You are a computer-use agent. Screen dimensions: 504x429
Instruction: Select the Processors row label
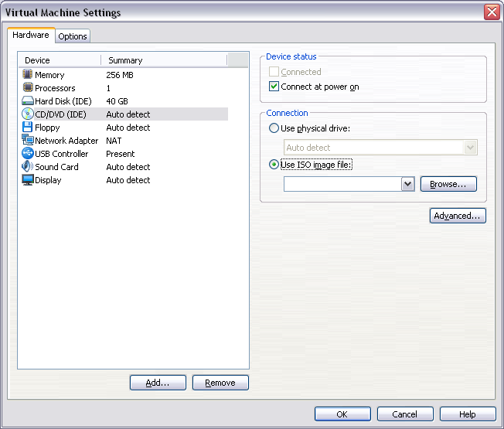pos(55,88)
